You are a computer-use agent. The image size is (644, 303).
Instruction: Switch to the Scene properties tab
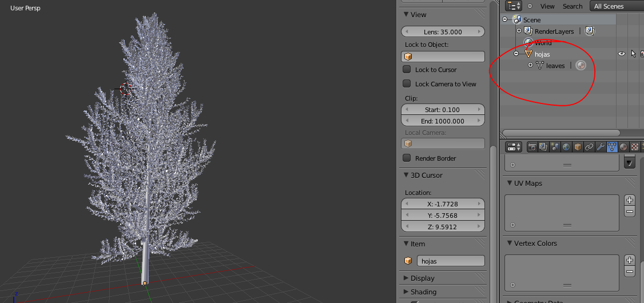click(555, 147)
